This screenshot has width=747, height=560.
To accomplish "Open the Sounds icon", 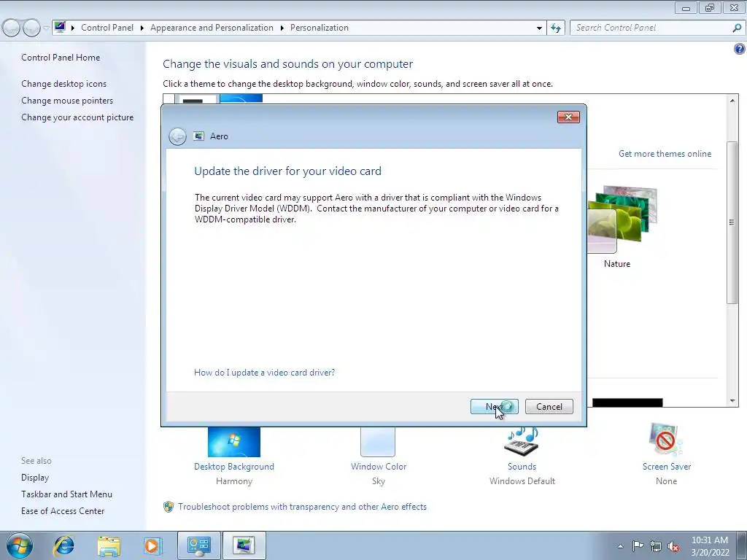I will pyautogui.click(x=522, y=442).
